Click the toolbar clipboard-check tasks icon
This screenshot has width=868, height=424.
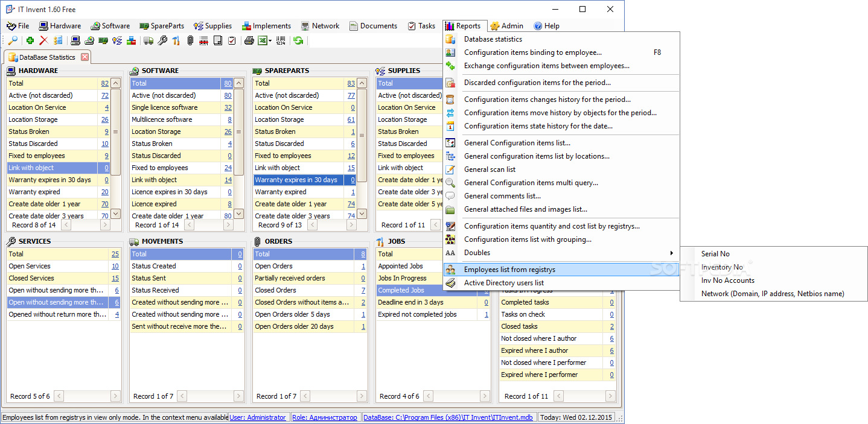[232, 40]
